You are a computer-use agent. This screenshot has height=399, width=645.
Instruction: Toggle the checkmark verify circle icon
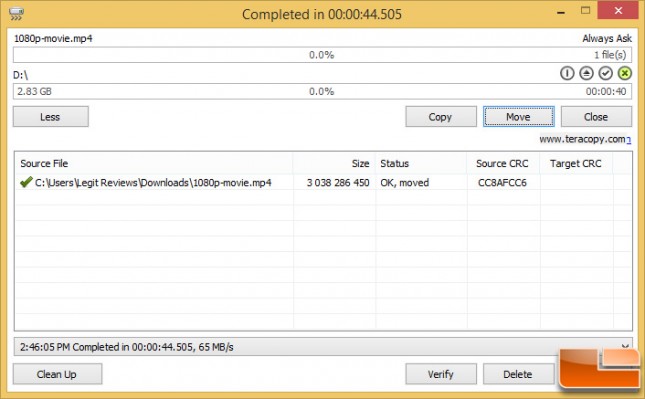point(606,73)
